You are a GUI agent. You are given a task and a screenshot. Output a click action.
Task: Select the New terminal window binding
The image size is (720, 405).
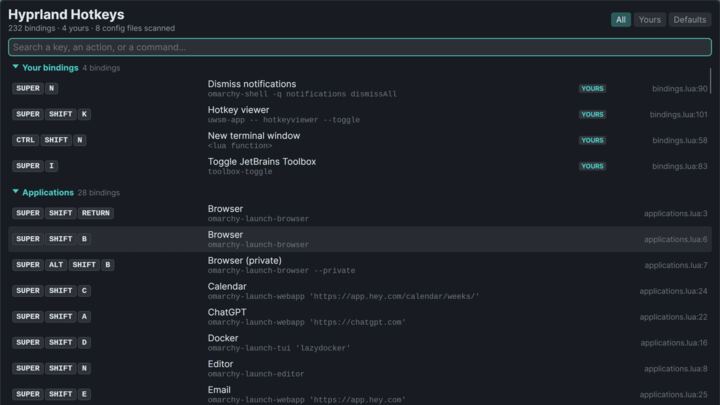point(360,140)
